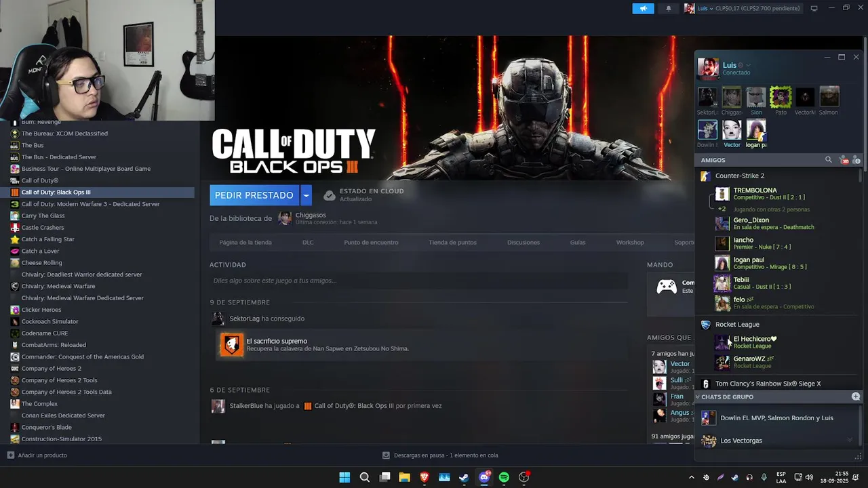
Task: Launch Brave browser from the taskbar
Action: (425, 477)
